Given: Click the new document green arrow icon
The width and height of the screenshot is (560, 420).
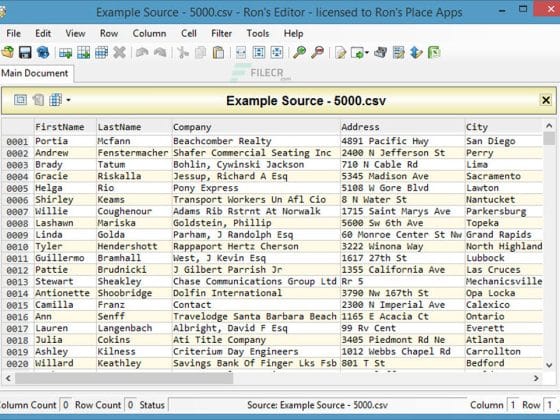Looking at the screenshot, I should coord(359,53).
